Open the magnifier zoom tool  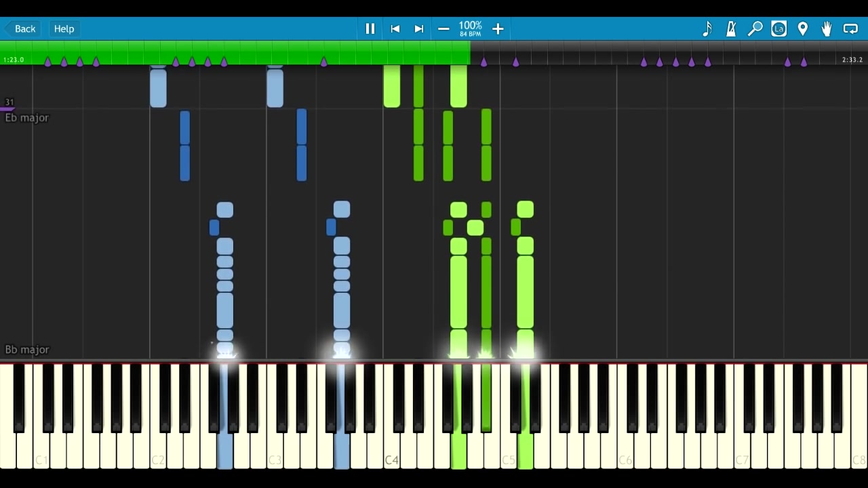pos(755,28)
